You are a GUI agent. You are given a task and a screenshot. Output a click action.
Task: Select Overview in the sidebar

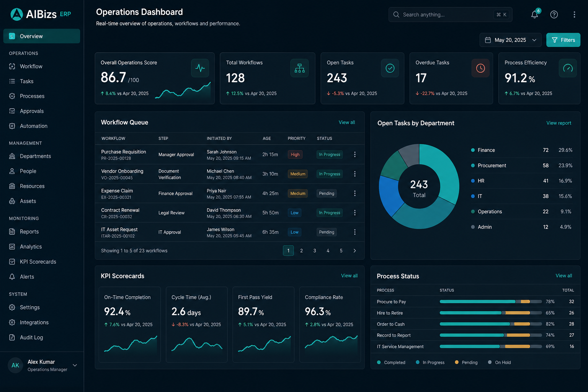point(42,36)
